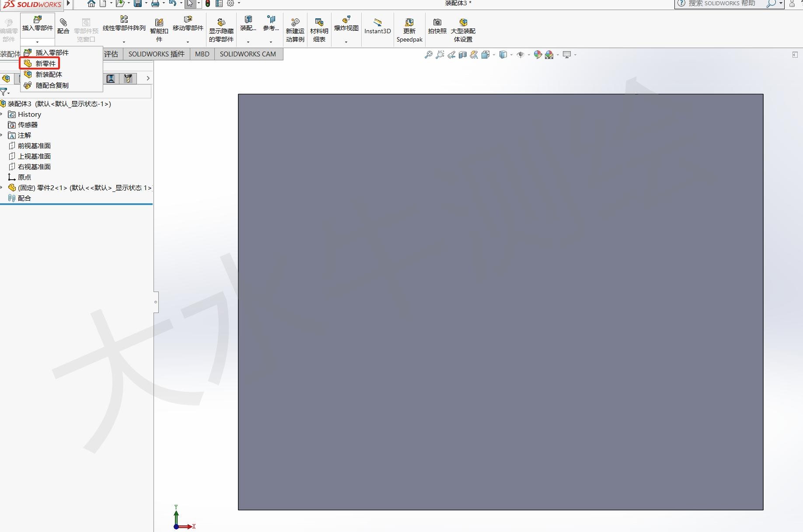Toggle hide/show items eye icon
The height and width of the screenshot is (532, 803).
[520, 55]
